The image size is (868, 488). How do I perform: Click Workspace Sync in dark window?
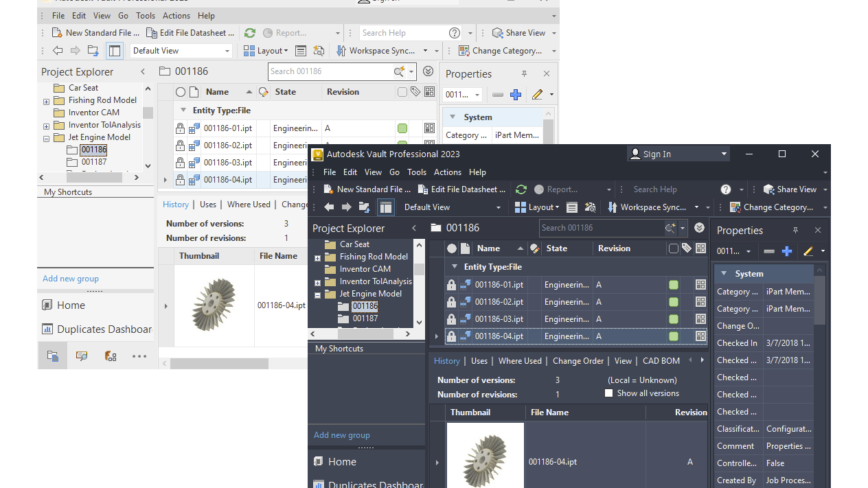tap(647, 207)
